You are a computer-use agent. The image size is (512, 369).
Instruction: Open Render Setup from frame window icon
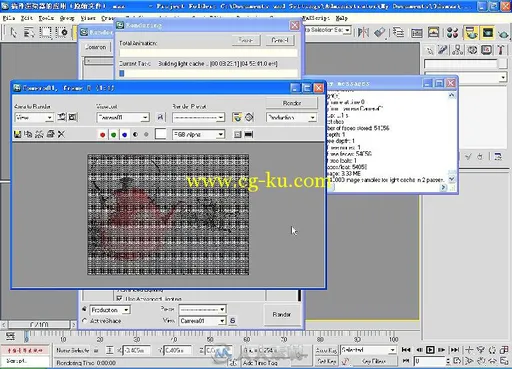coord(237,117)
